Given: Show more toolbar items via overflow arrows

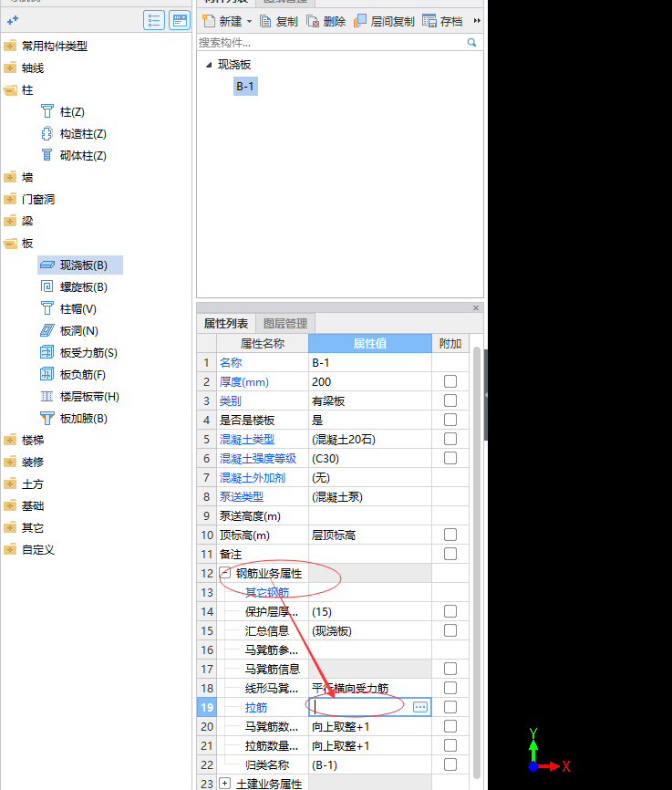Looking at the screenshot, I should click(x=477, y=21).
